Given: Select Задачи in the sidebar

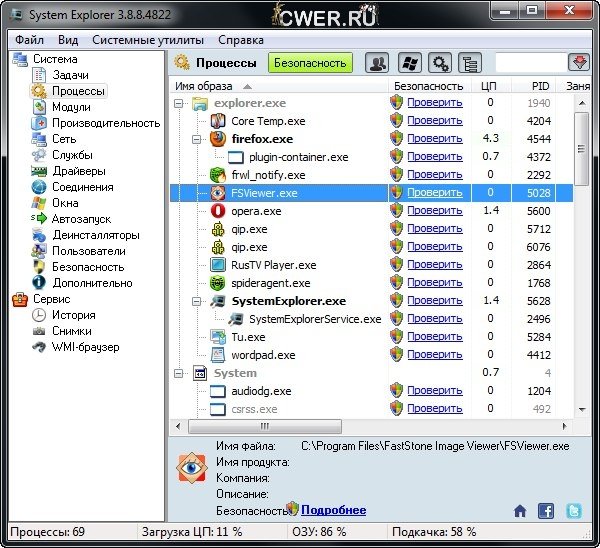Looking at the screenshot, I should pyautogui.click(x=70, y=75).
